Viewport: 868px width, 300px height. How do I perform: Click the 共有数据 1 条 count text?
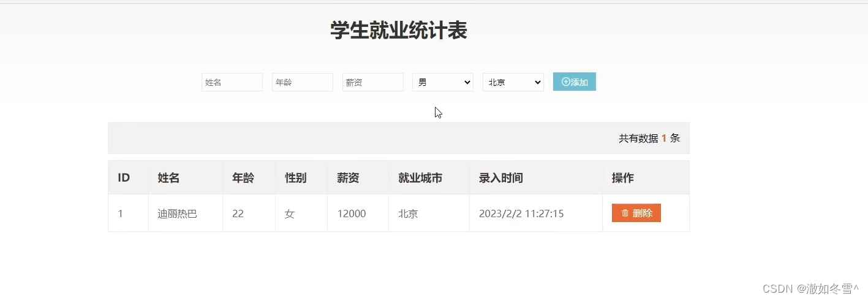pos(649,138)
